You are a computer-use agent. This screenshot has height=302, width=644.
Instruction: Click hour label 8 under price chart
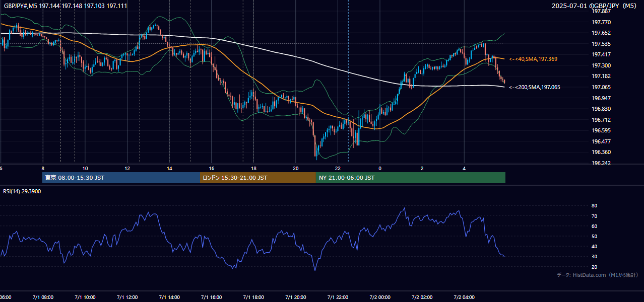coord(43,169)
